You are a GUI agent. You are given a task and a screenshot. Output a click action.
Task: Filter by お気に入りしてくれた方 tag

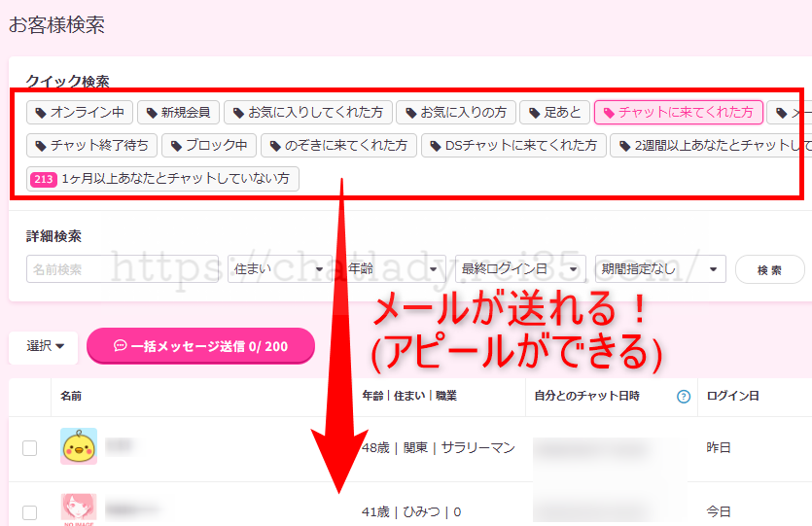(x=308, y=113)
